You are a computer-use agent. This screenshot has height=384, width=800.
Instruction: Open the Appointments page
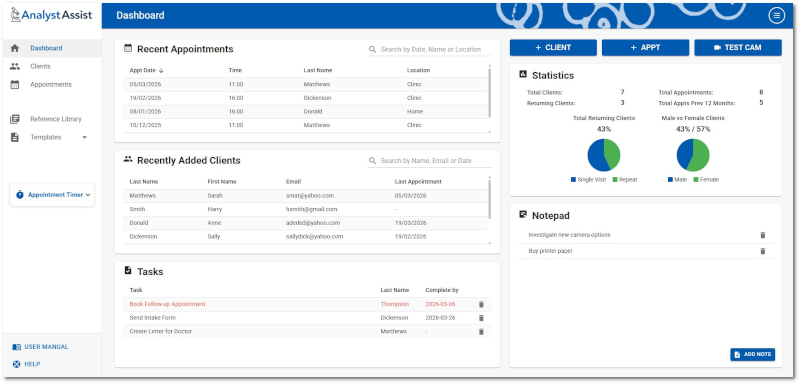[52, 85]
